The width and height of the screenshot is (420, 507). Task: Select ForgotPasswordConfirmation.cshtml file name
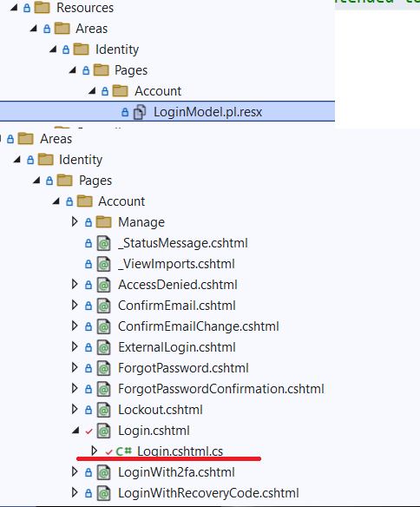221,389
